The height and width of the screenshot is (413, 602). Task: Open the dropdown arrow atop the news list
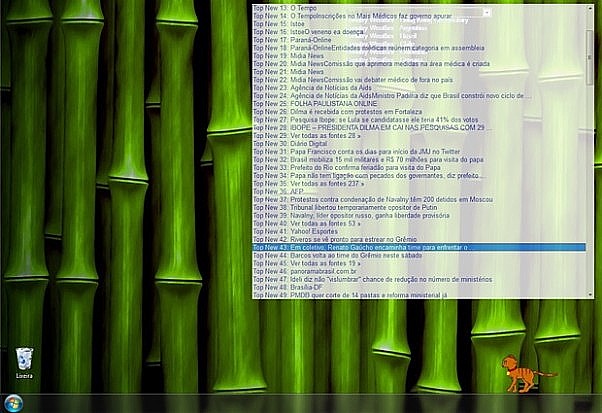[486, 13]
